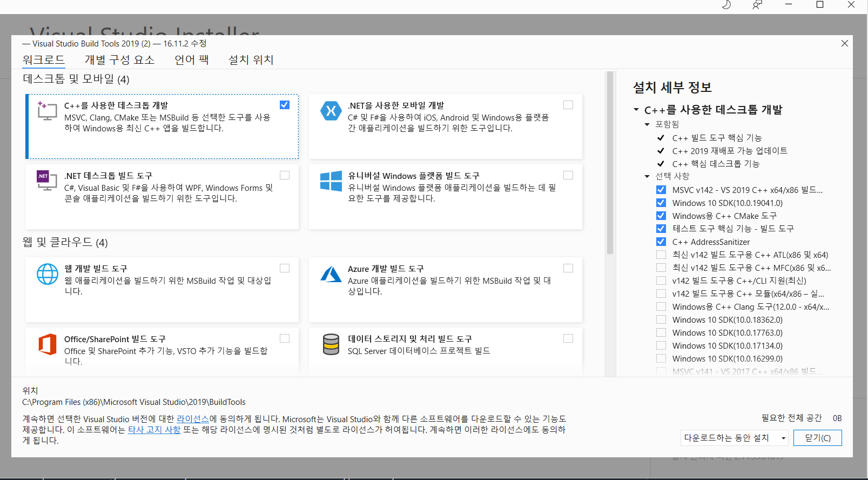Image resolution: width=868 pixels, height=480 pixels.
Task: Check the Azure 개발 빌드 도구 checkbox
Action: [x=568, y=268]
